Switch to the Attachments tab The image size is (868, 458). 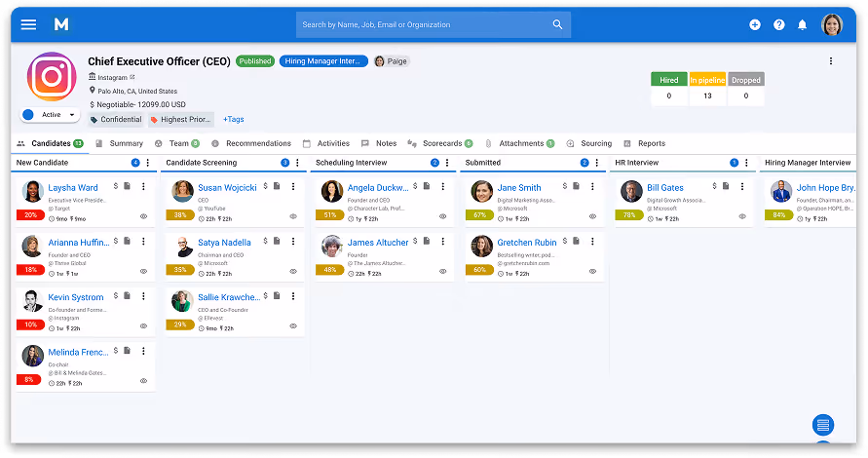[x=520, y=143]
